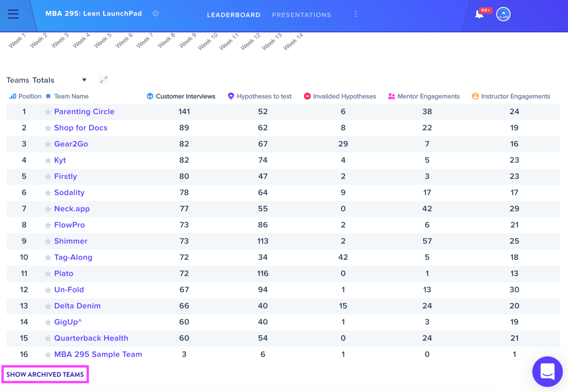The image size is (568, 392).
Task: Click the MBA 295: Lean LaunchPad title
Action: coord(94,13)
